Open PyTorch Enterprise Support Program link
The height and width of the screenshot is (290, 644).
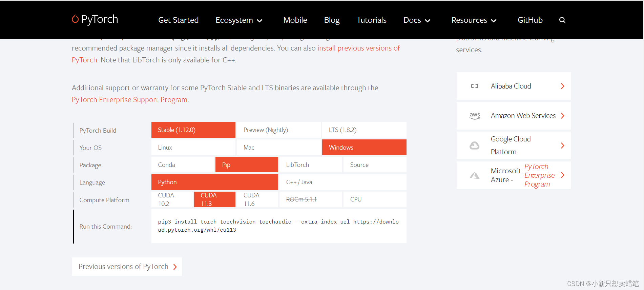pyautogui.click(x=130, y=100)
